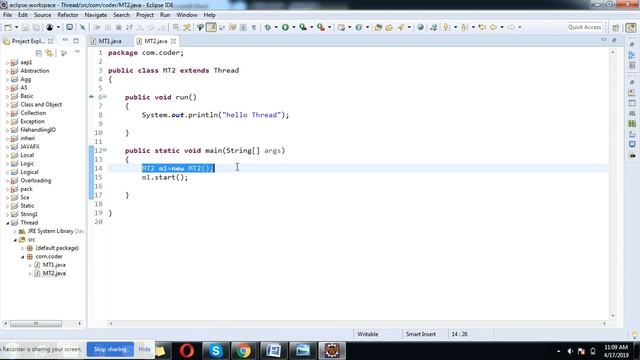The image size is (640, 360).
Task: Click the Open Task toolbar icon
Action: [389, 27]
